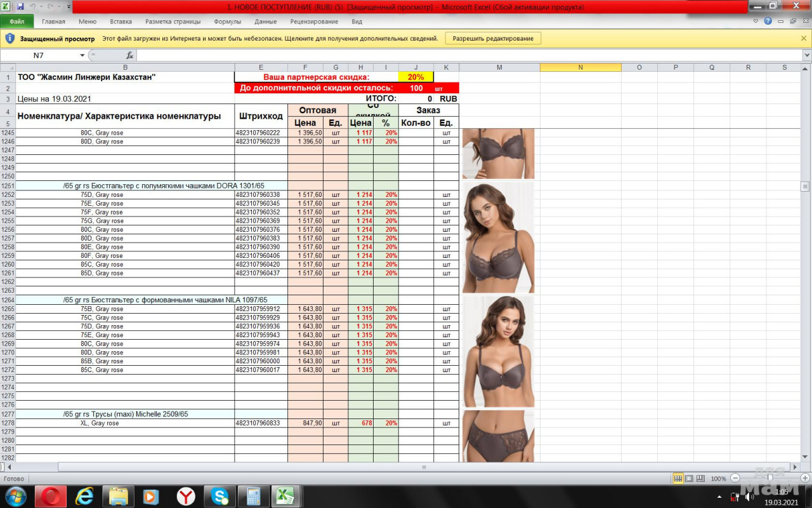Click the zoom in plus icon
Viewport: 812px width, 508px height.
point(804,478)
